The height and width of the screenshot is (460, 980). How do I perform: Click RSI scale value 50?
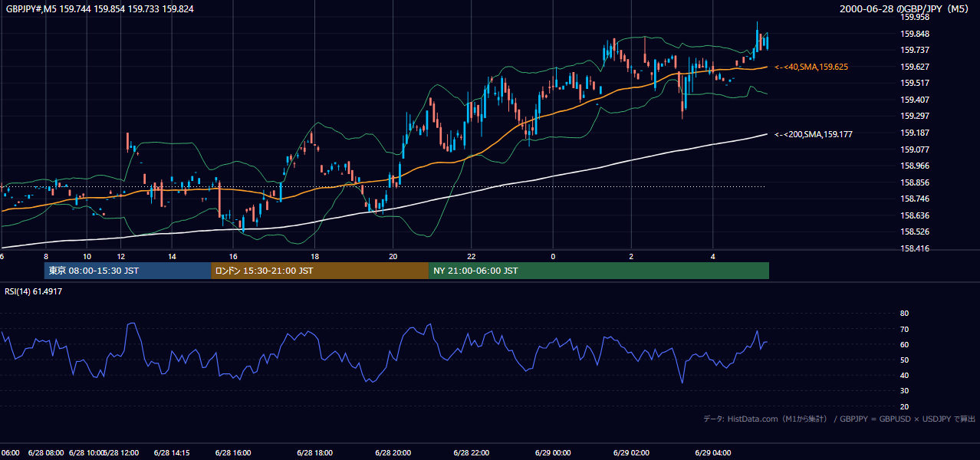coord(904,360)
